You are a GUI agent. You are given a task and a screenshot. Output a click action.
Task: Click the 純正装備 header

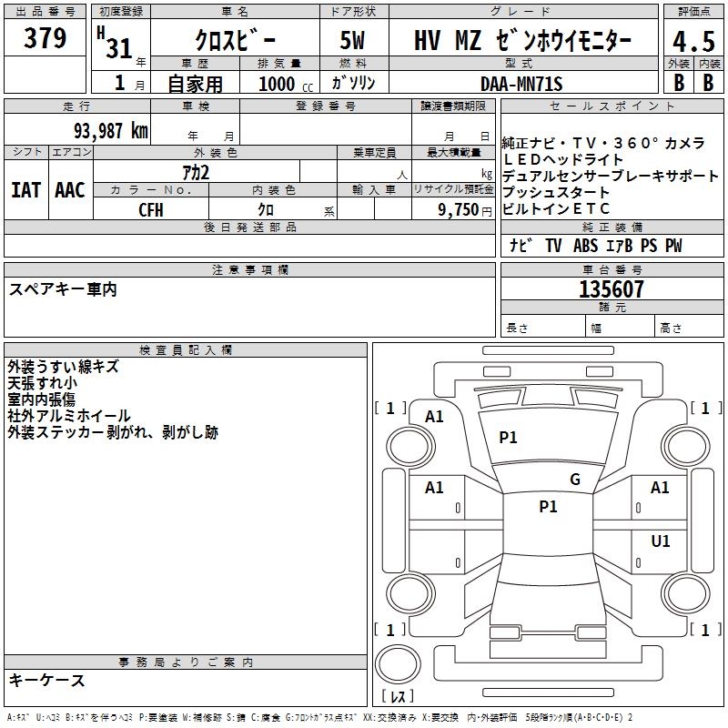point(612,227)
